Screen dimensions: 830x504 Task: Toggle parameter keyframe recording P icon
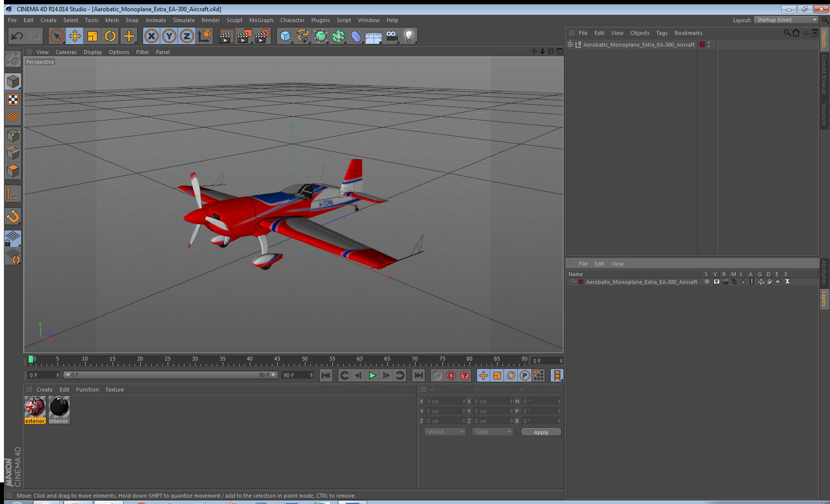coord(525,375)
